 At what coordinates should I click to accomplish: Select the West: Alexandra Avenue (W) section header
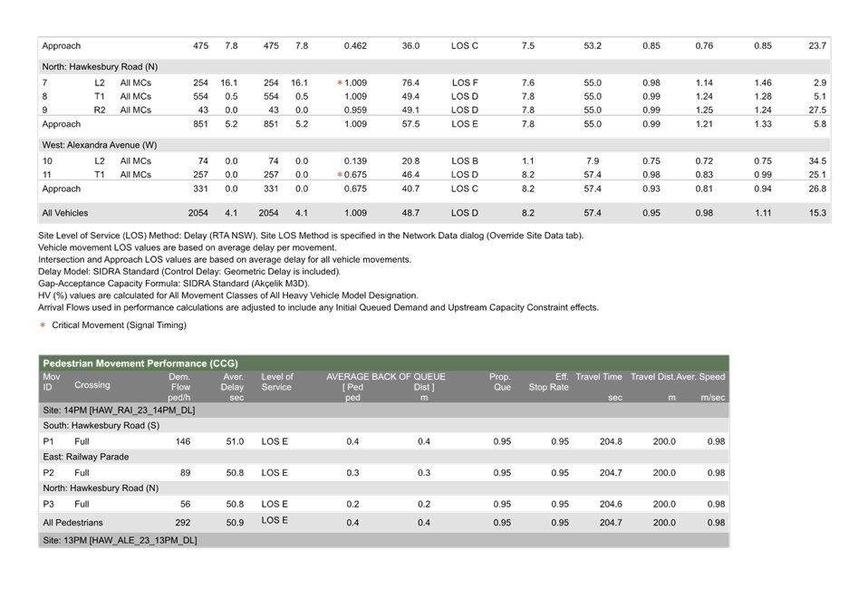coord(100,144)
